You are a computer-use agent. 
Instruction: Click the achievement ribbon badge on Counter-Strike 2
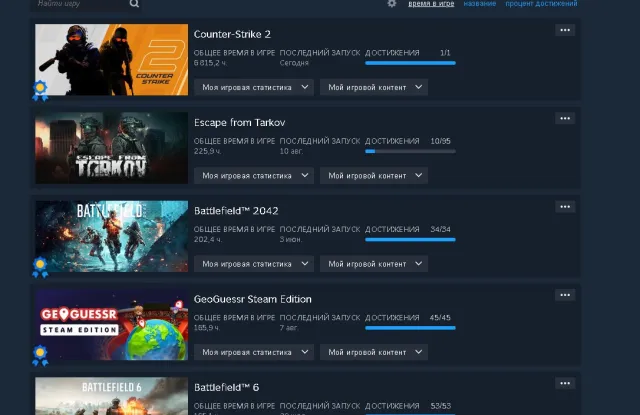coord(40,91)
